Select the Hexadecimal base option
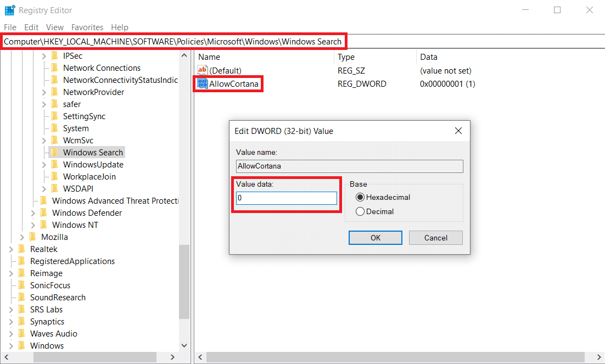This screenshot has height=364, width=605. coord(361,197)
